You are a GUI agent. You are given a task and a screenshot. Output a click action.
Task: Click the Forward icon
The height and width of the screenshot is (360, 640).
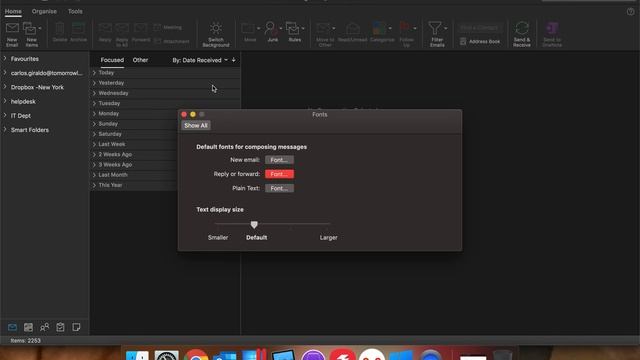[140, 29]
